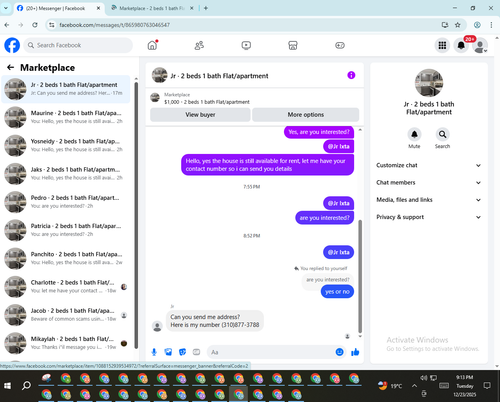The image size is (500, 402).
Task: Open the apps grid menu icon
Action: pyautogui.click(x=442, y=45)
